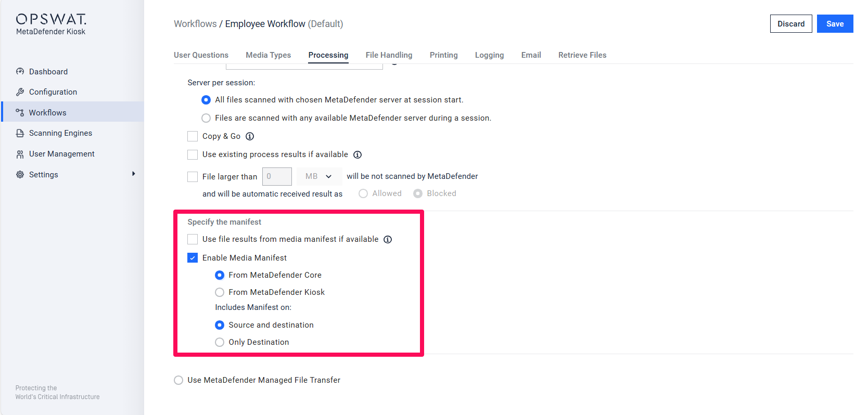Click the Configuration wrench icon
The height and width of the screenshot is (415, 868).
pos(20,92)
